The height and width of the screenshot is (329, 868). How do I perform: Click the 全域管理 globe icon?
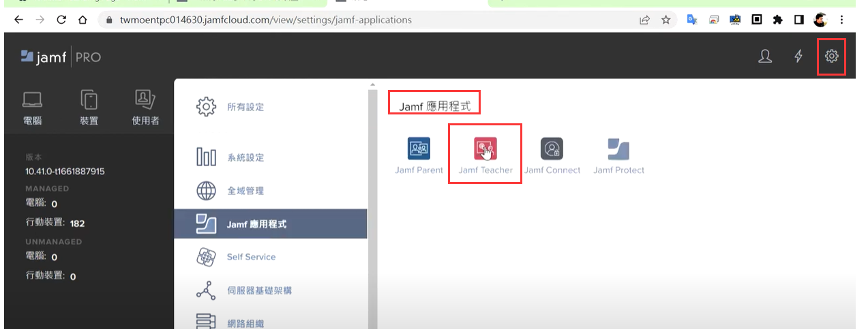(206, 191)
